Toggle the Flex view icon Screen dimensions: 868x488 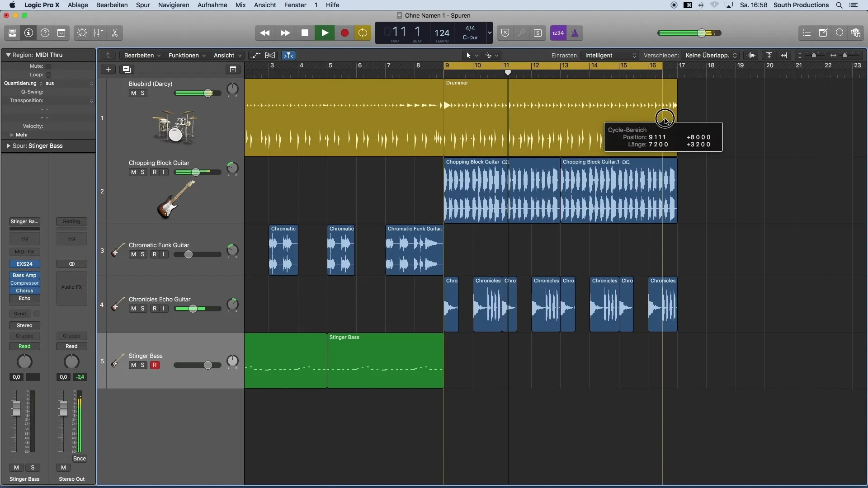click(x=270, y=55)
